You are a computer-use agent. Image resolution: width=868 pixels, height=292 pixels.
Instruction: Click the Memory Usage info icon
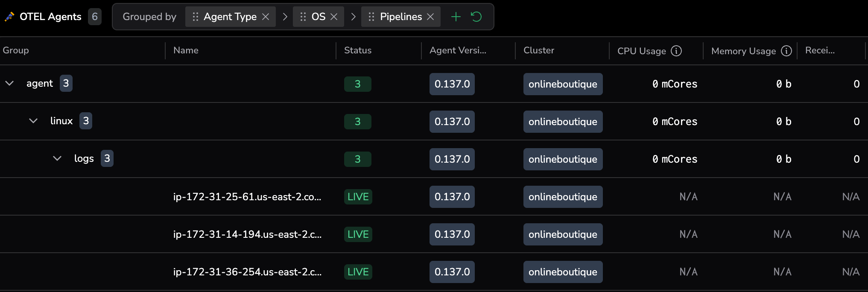tap(786, 51)
